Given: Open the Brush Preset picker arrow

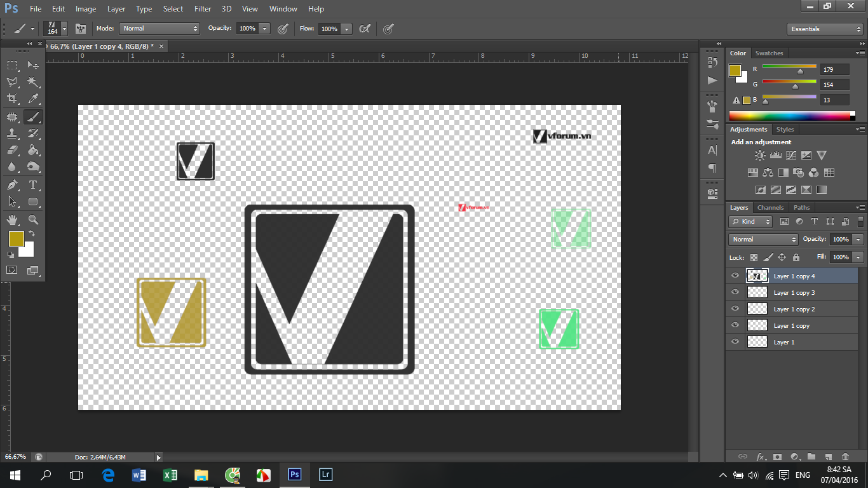Looking at the screenshot, I should (64, 29).
